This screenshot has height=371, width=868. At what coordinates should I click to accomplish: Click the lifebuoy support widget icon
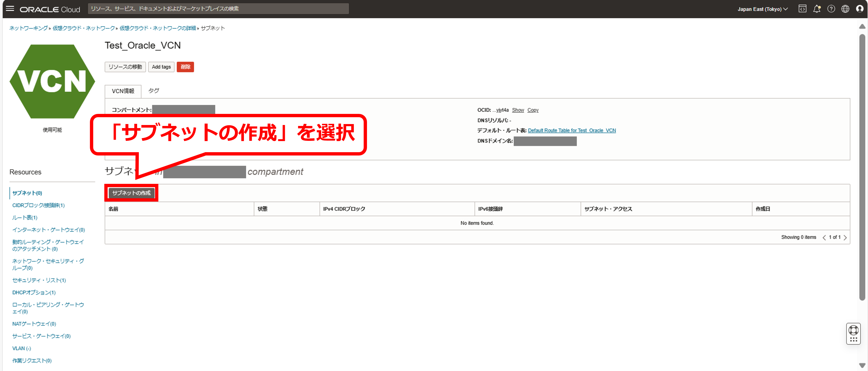[x=853, y=330]
